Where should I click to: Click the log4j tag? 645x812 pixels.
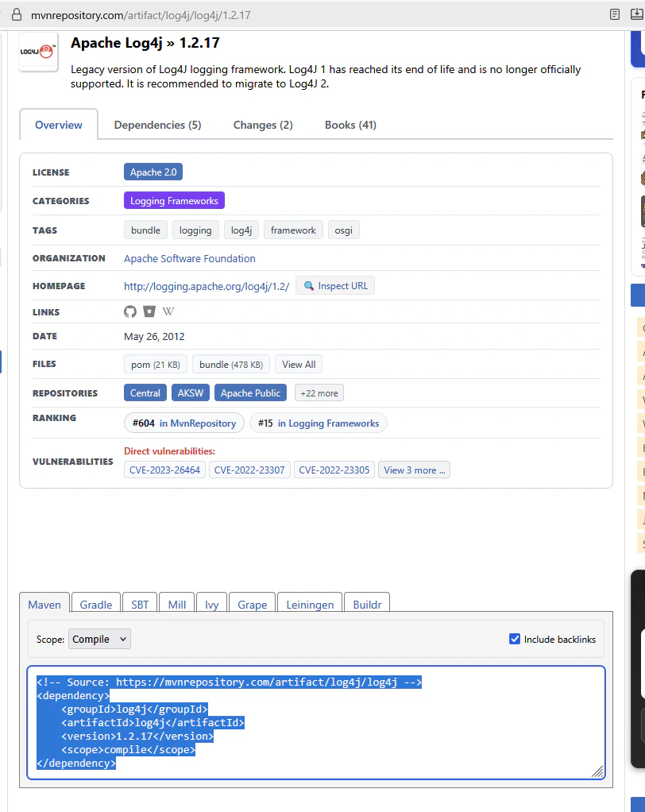click(x=241, y=230)
